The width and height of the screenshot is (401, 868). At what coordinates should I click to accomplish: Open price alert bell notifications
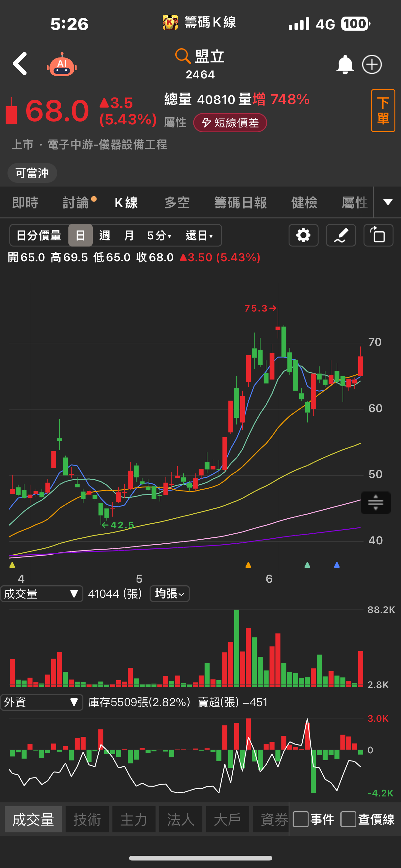click(345, 64)
